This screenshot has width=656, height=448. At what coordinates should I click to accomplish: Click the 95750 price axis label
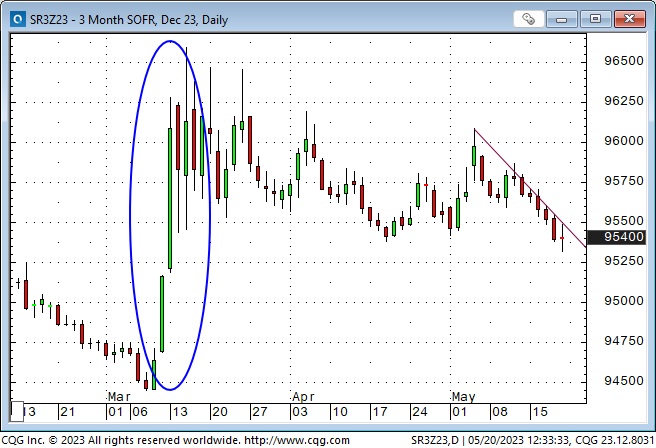pyautogui.click(x=624, y=181)
